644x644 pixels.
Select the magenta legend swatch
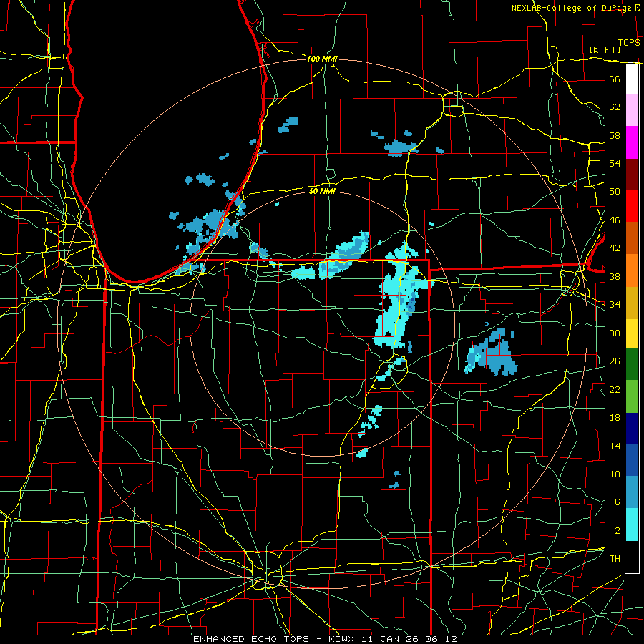pos(632,142)
